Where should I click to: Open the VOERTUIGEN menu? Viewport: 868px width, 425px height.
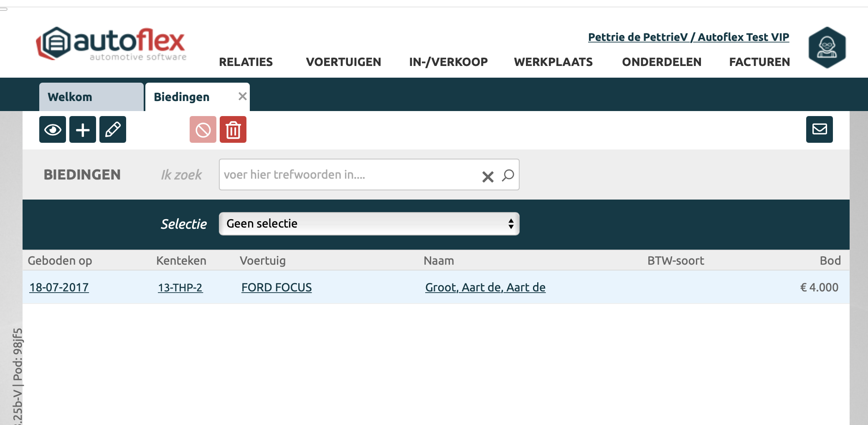(x=343, y=62)
